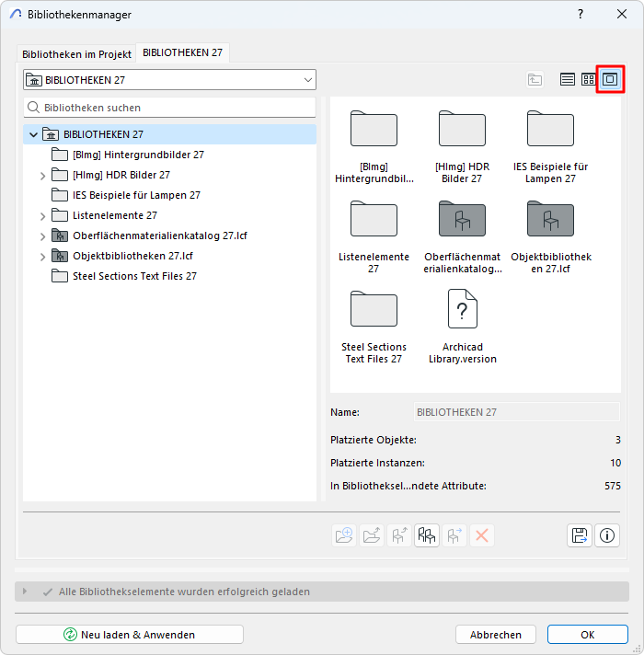
Task: Switch to Bibliotheken im Projekt tab
Action: click(x=77, y=54)
